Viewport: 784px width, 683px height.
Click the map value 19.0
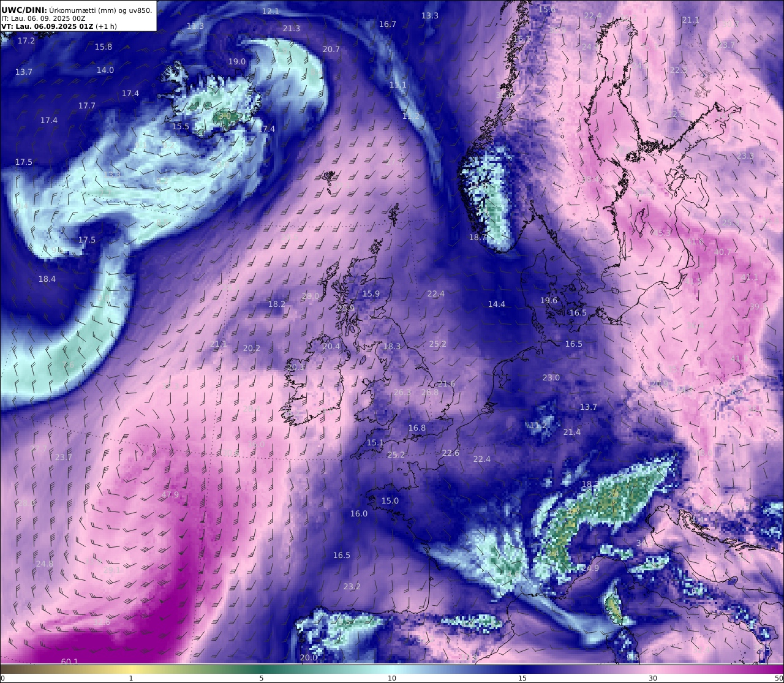[x=237, y=61]
